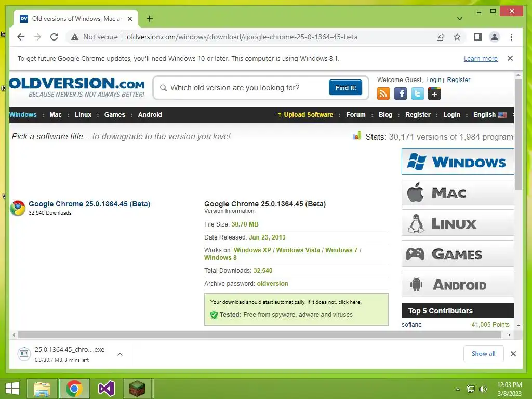The height and width of the screenshot is (399, 532).
Task: Click the Windows 8 compatibility link
Action: click(x=220, y=258)
